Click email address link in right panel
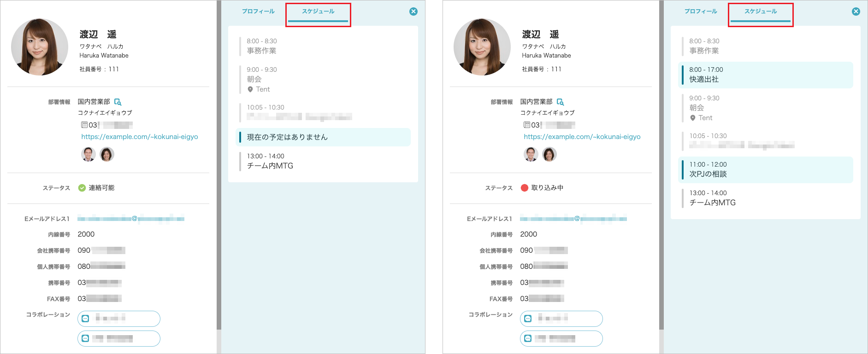 [x=573, y=219]
